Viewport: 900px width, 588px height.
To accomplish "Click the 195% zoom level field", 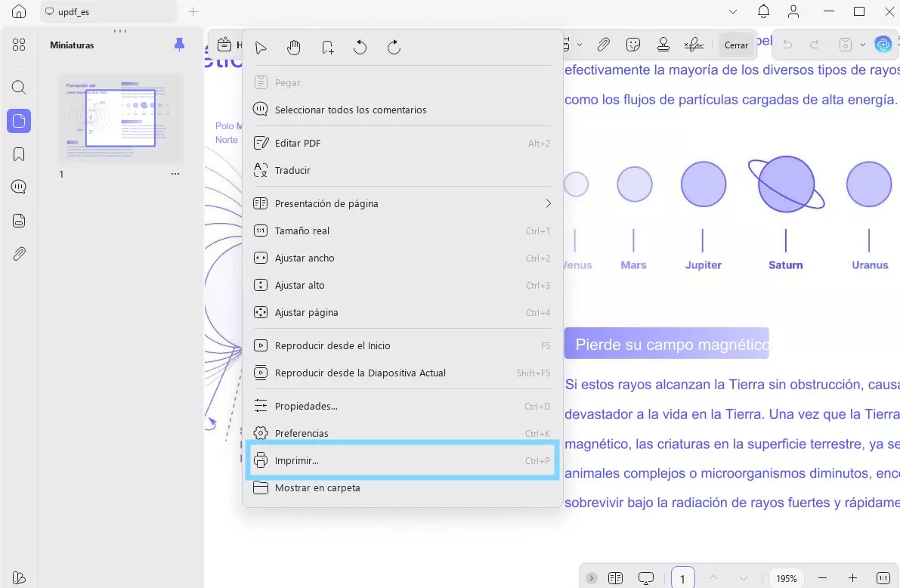I will (787, 578).
